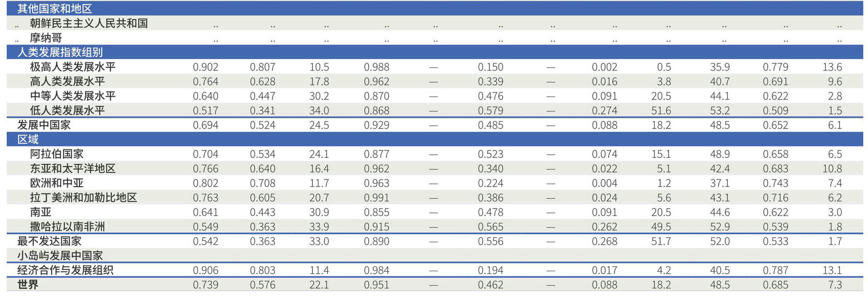The height and width of the screenshot is (298, 868).
Task: Click the 其他国家和地区 section header
Action: 55,9
